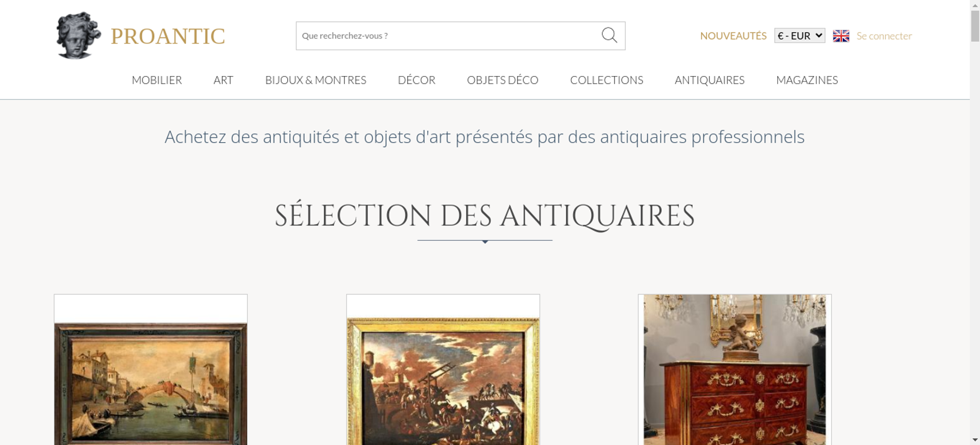
Task: Open the Antiquaires menu
Action: pos(710,80)
